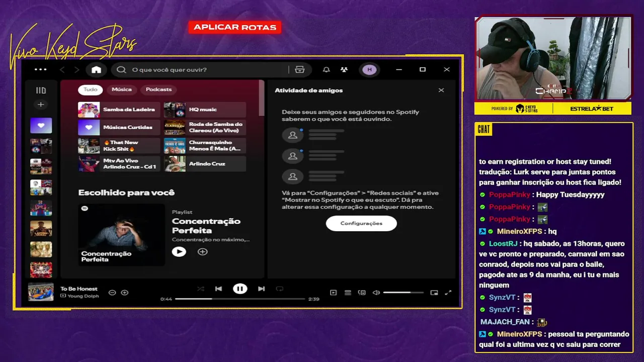
Task: Open the Arlindo Cruz artist tile
Action: [x=205, y=164]
